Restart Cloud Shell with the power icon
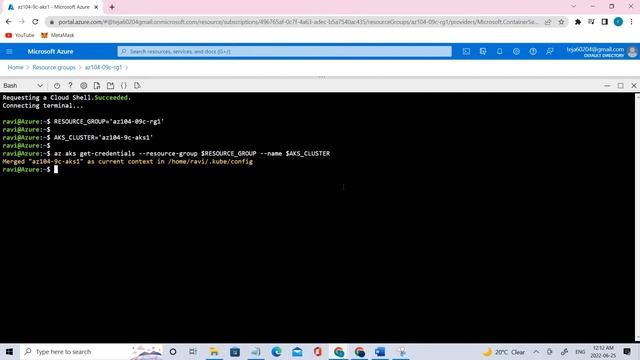This screenshot has width=640, height=360. pyautogui.click(x=57, y=86)
